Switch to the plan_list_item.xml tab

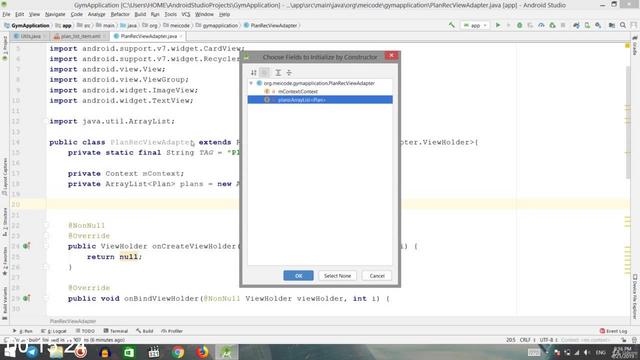(x=80, y=36)
